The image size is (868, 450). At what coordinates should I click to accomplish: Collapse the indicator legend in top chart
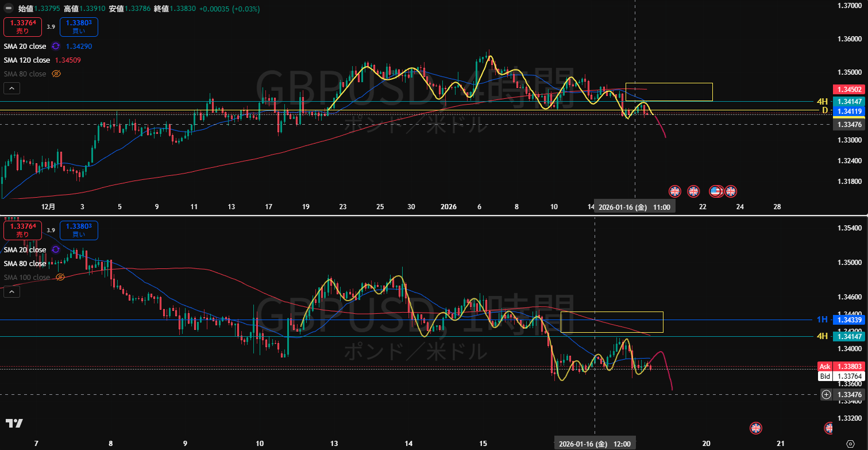click(11, 88)
